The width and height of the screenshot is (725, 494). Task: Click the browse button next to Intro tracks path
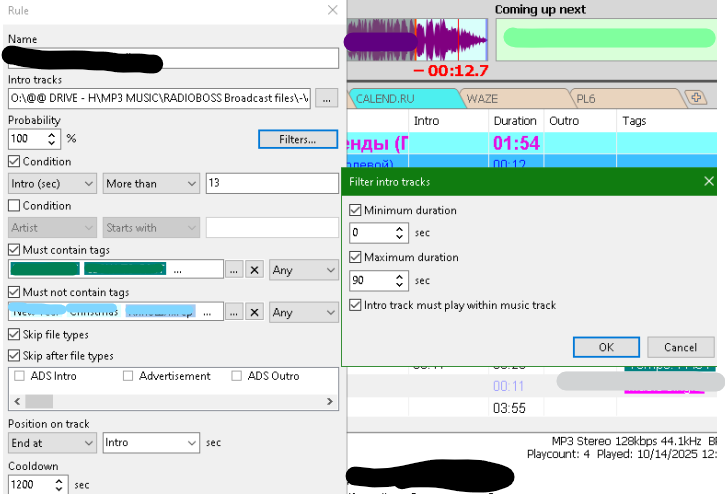[x=327, y=98]
